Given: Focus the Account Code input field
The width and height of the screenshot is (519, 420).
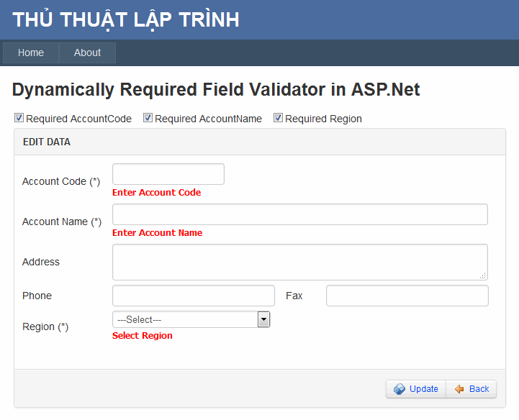Looking at the screenshot, I should pyautogui.click(x=168, y=174).
